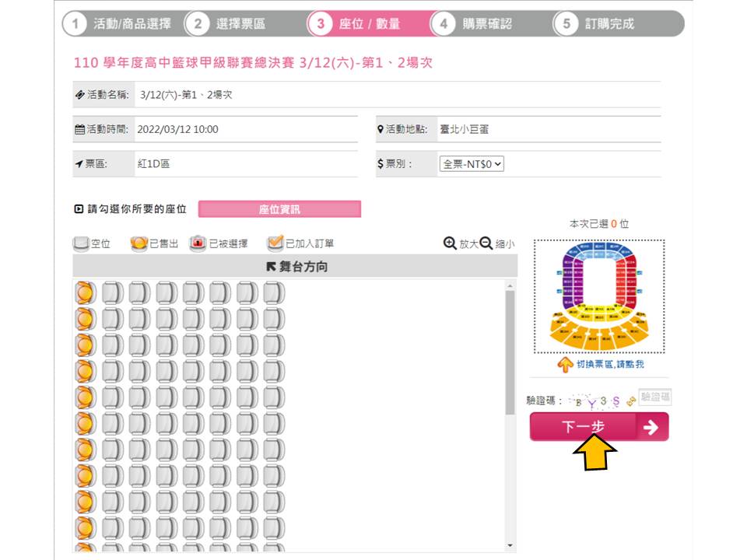
Task: Click the venue seating map thumbnail
Action: click(x=598, y=296)
